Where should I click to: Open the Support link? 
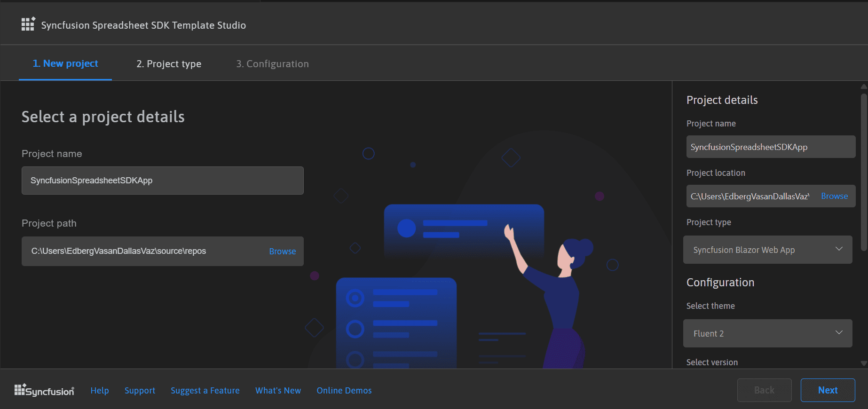click(140, 391)
